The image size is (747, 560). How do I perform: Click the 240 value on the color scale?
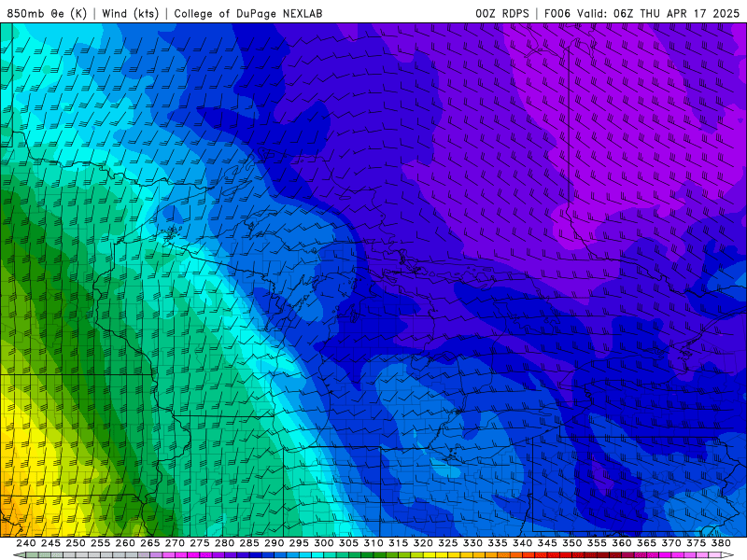(26, 543)
